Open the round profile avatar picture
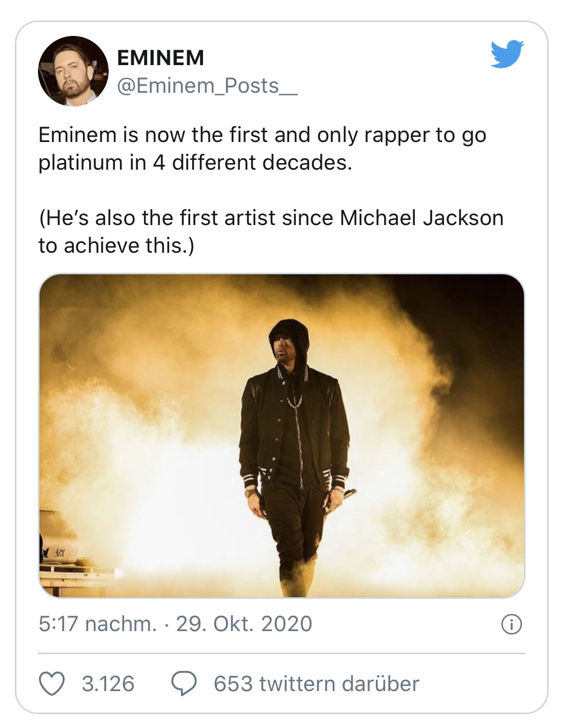The height and width of the screenshot is (728, 565). 73,71
